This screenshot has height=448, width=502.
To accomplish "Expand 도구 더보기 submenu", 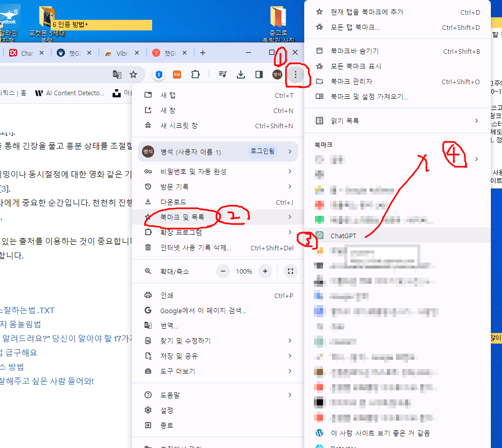I will 218,371.
